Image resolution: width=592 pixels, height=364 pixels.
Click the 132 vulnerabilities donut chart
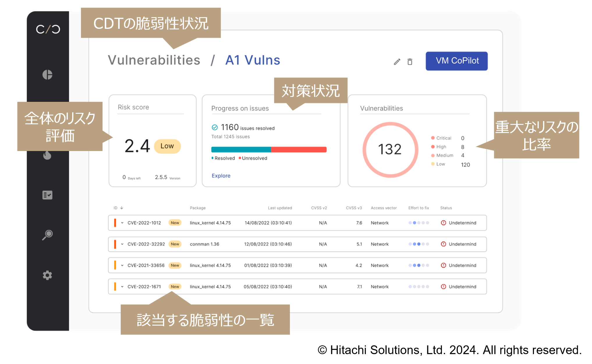tap(390, 150)
